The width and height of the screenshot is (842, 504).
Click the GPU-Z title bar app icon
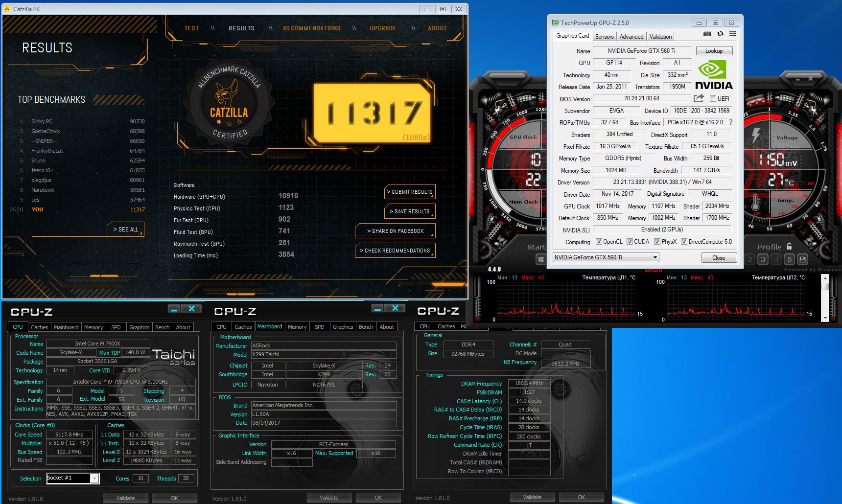[x=555, y=23]
